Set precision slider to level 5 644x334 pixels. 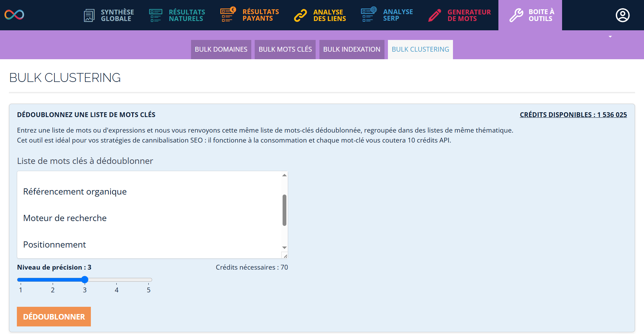(149, 280)
